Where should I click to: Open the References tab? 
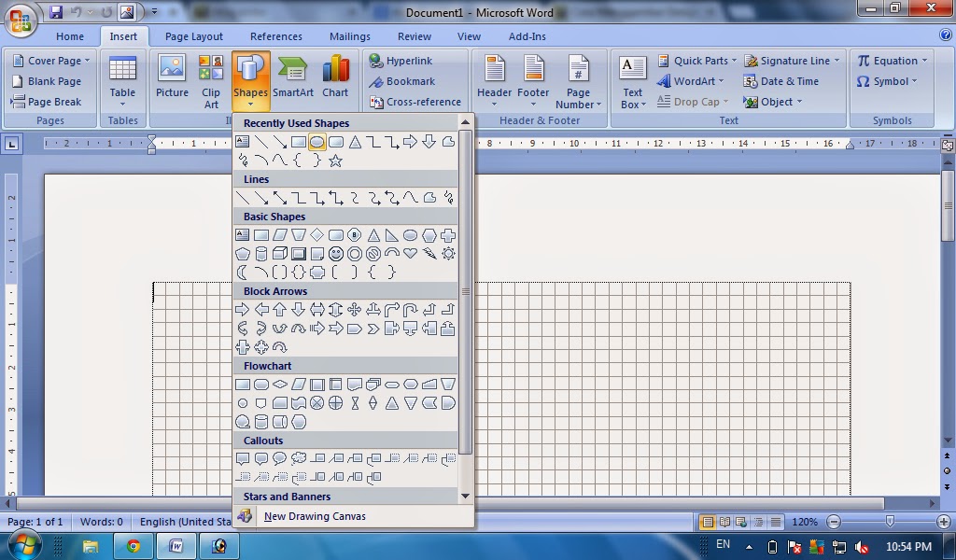point(276,36)
